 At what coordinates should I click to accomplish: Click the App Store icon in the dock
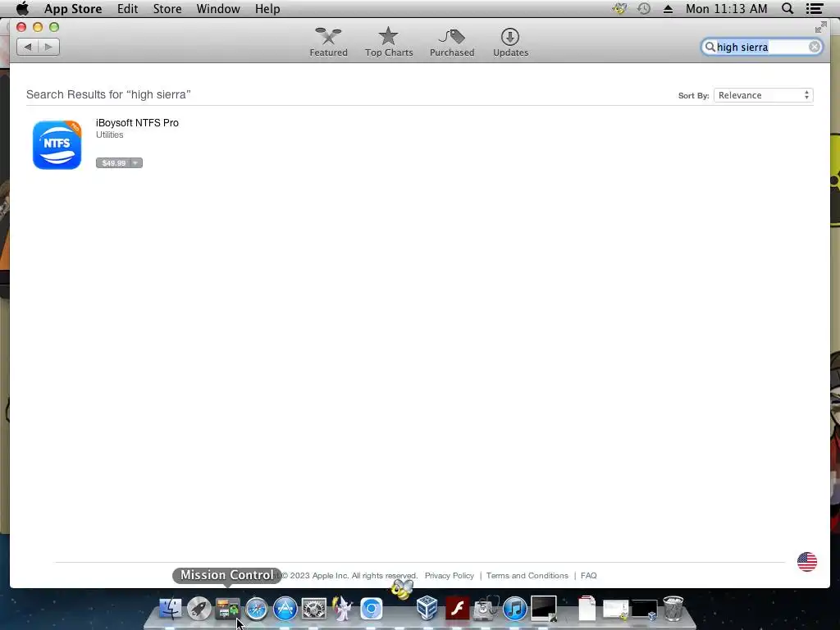click(x=285, y=609)
